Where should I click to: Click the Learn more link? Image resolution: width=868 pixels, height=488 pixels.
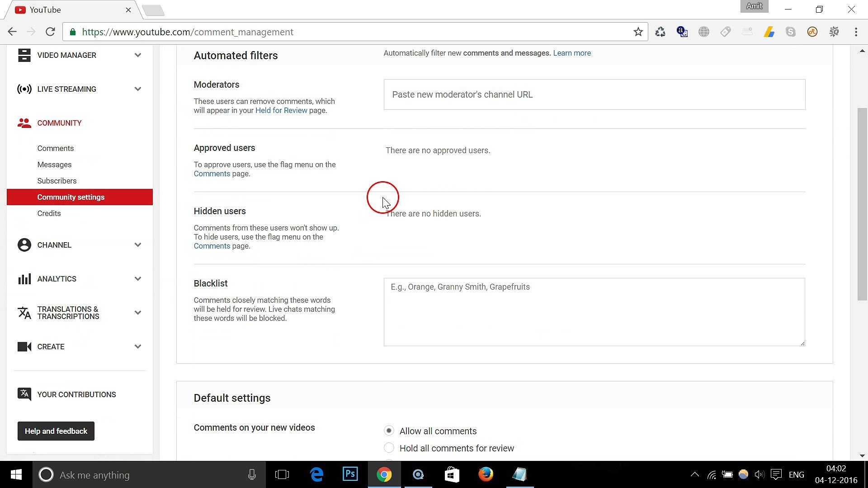571,53
